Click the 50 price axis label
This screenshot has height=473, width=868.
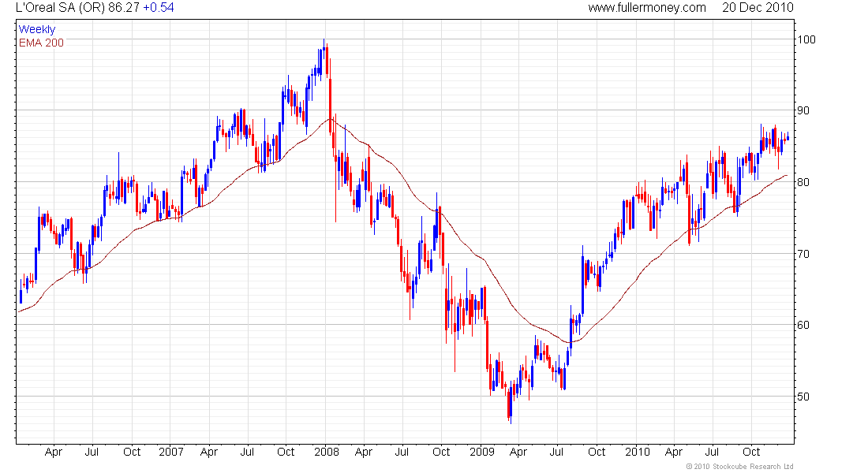[x=803, y=397]
